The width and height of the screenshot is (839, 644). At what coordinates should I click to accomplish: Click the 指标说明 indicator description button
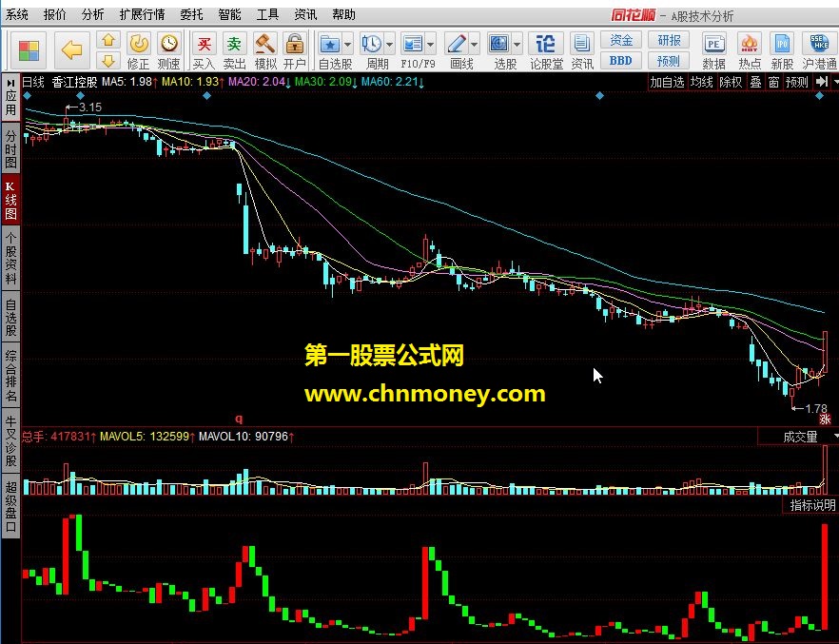[x=812, y=505]
